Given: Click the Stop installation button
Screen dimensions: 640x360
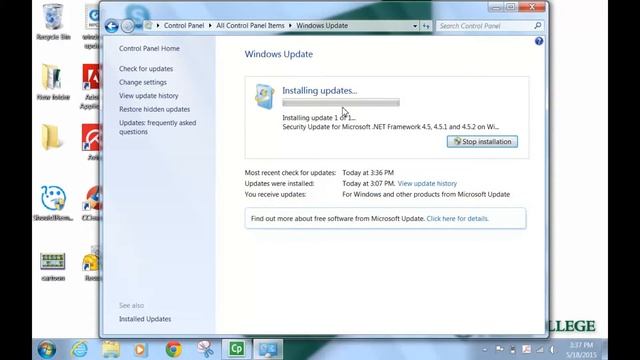Looking at the screenshot, I should click(482, 142).
